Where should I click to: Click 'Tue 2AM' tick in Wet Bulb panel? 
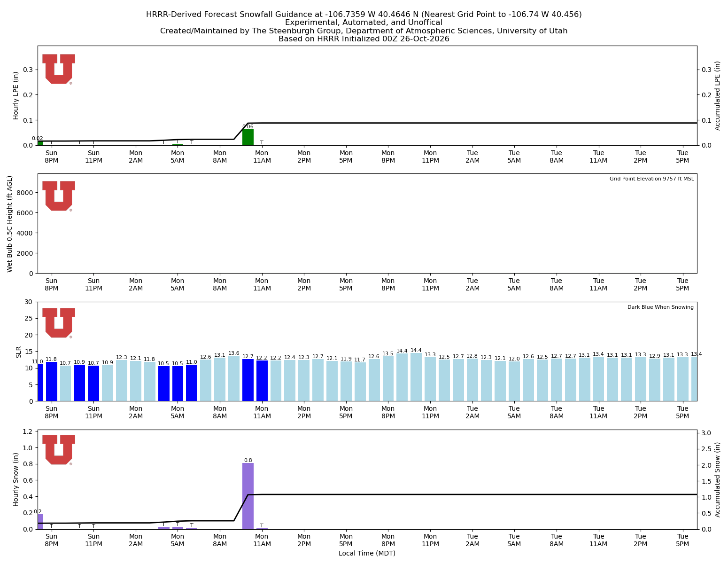click(472, 284)
